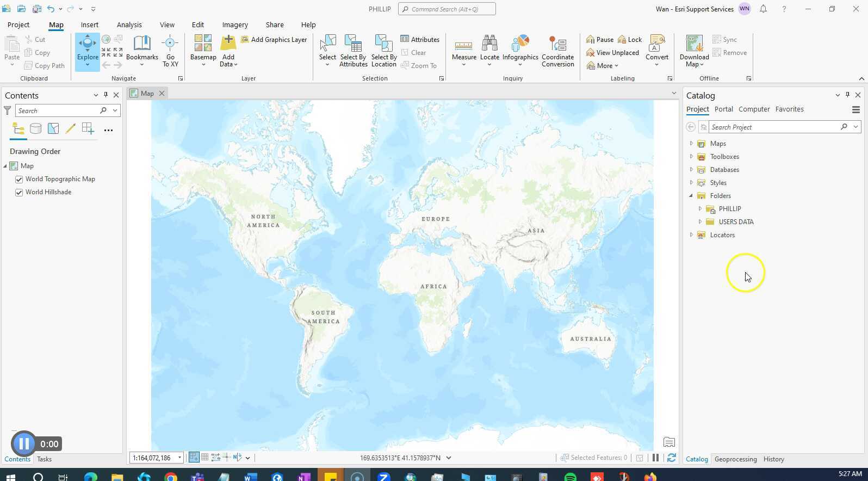Expand the PHILLIP folder
This screenshot has width=868, height=481.
click(x=700, y=209)
